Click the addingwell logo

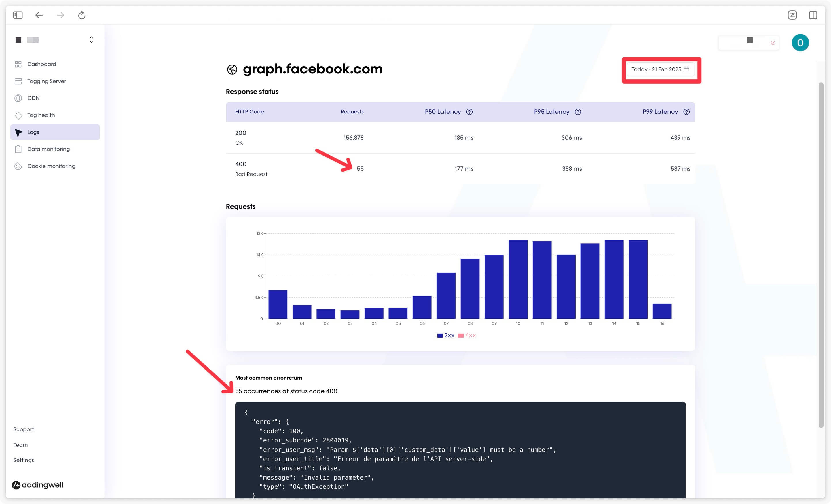point(37,485)
